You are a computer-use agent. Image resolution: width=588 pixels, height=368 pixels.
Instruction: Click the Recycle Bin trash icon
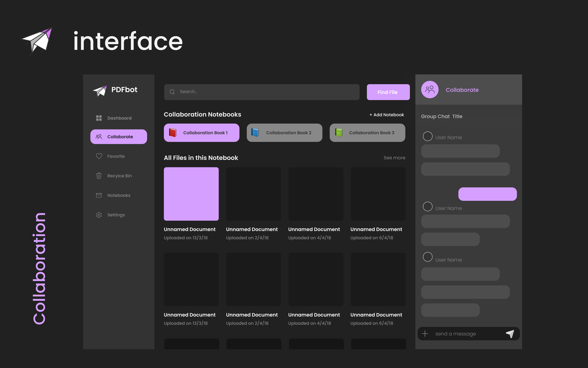point(99,175)
